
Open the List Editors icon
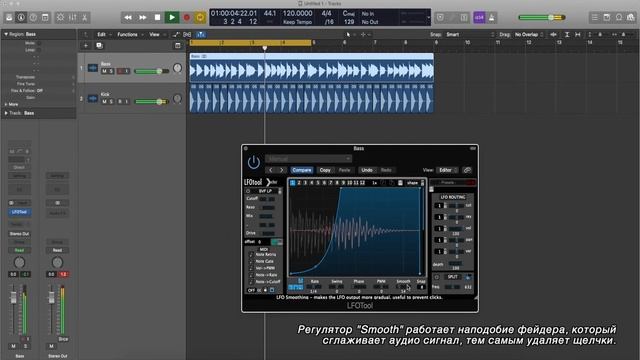coord(595,18)
